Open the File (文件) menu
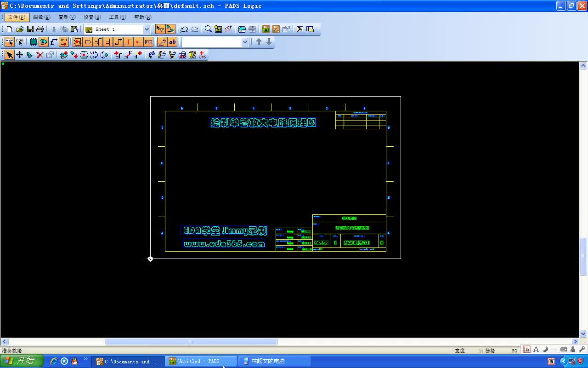588x368 pixels. pyautogui.click(x=17, y=17)
